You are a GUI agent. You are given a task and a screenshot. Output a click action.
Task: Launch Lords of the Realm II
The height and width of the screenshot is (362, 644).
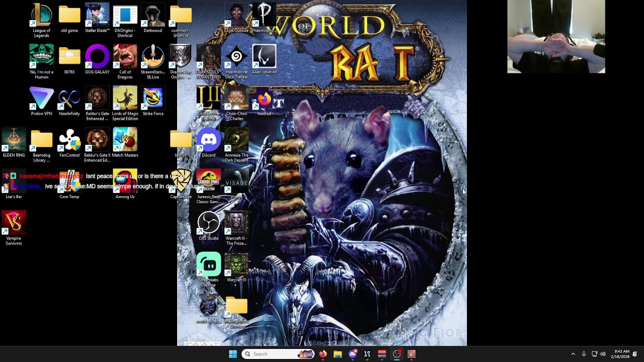pyautogui.click(x=208, y=104)
